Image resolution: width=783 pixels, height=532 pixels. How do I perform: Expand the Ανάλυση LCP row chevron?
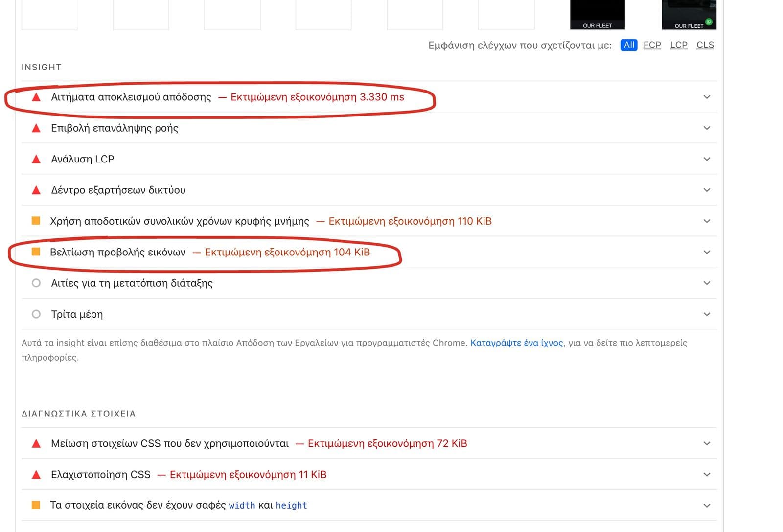click(707, 159)
